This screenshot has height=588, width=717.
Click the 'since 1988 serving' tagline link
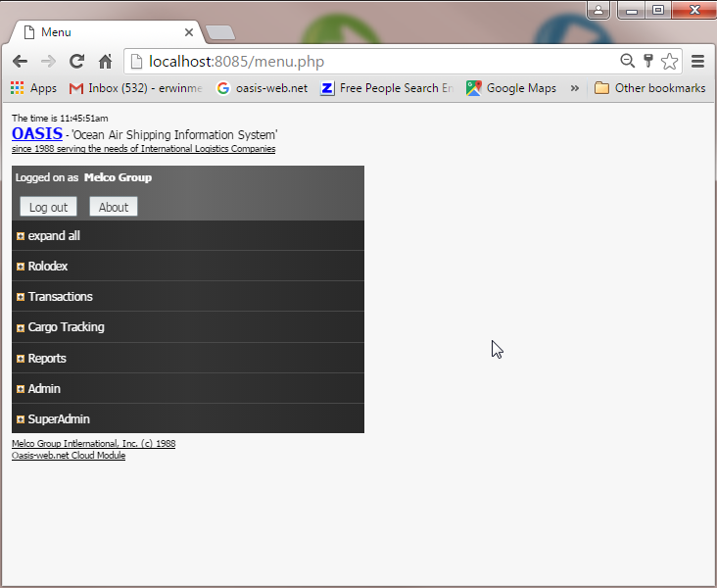[144, 149]
